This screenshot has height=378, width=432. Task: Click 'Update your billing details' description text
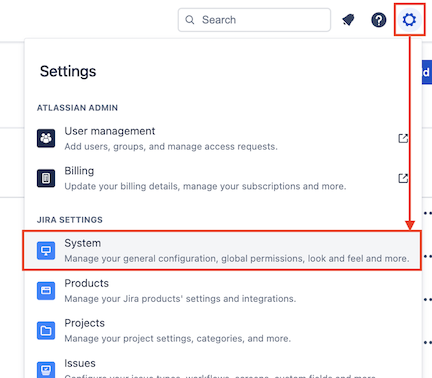205,186
